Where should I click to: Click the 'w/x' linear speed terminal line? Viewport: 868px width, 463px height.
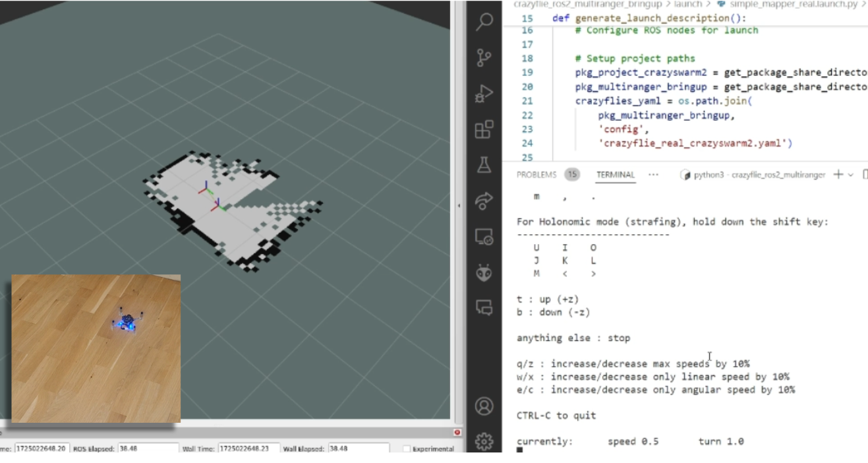coord(653,377)
